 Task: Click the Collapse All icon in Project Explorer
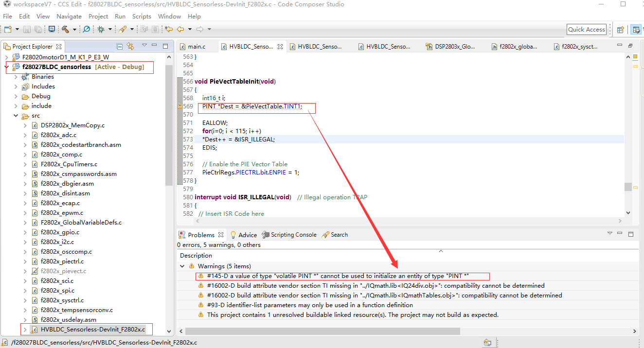click(x=120, y=46)
